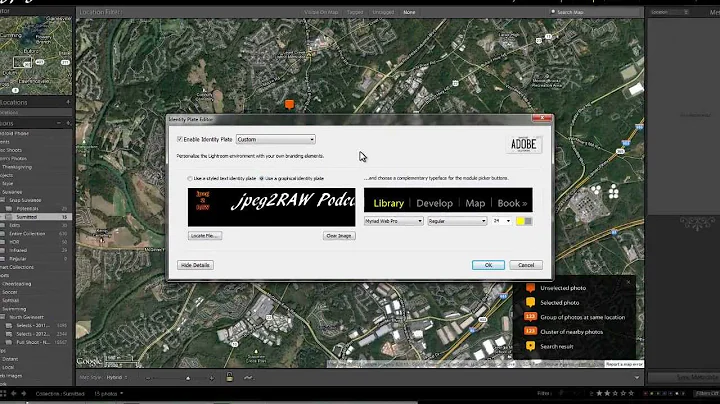This screenshot has height=404, width=720.
Task: Open the 15 photos filmstrip dropdown
Action: click(x=109, y=393)
